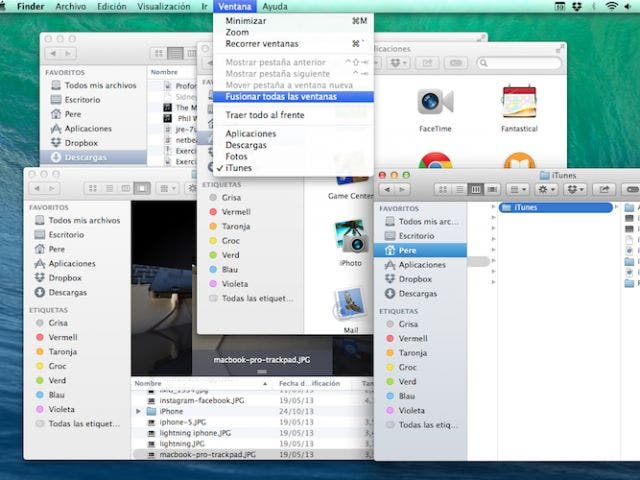Select the Vermell red tag in iTunes window

[x=412, y=338]
